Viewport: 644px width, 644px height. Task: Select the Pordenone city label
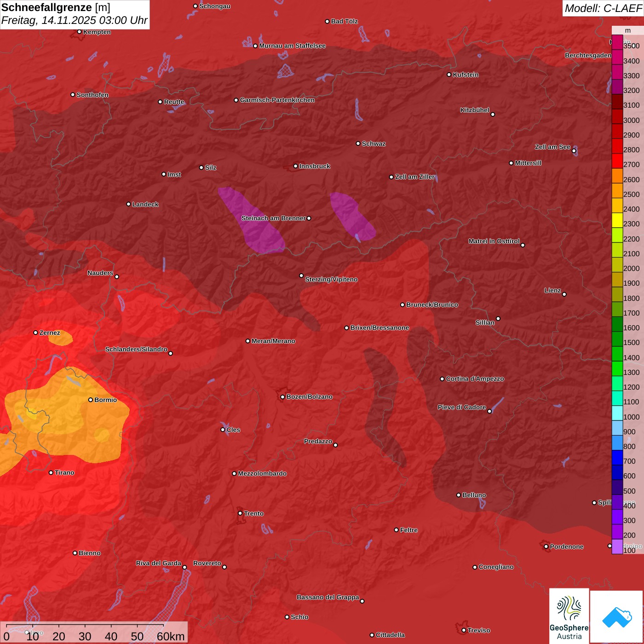point(567,546)
